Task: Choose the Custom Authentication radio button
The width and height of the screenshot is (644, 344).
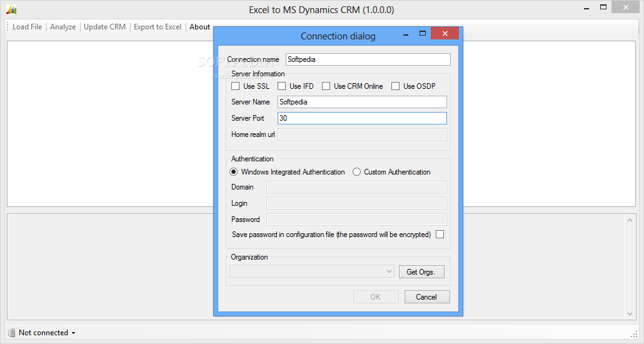Action: 356,172
